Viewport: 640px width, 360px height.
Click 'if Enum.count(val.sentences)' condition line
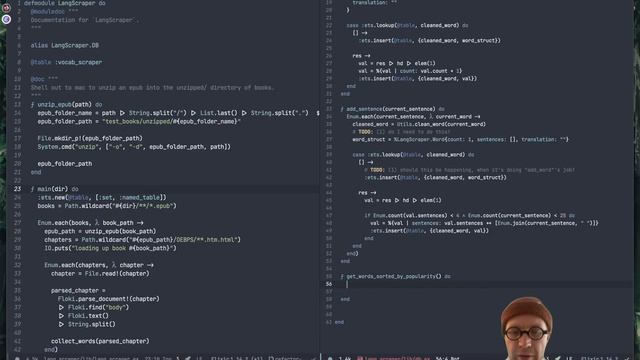click(x=469, y=216)
